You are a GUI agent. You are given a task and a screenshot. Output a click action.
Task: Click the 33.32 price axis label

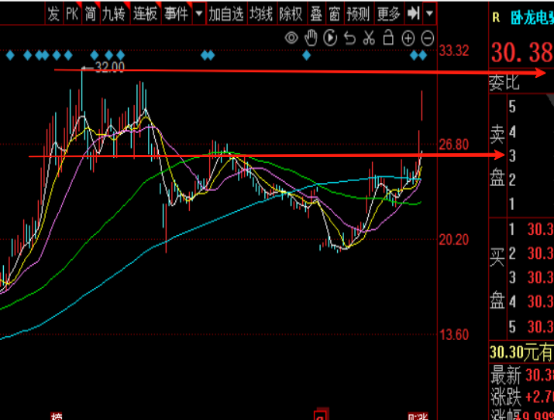pyautogui.click(x=454, y=51)
